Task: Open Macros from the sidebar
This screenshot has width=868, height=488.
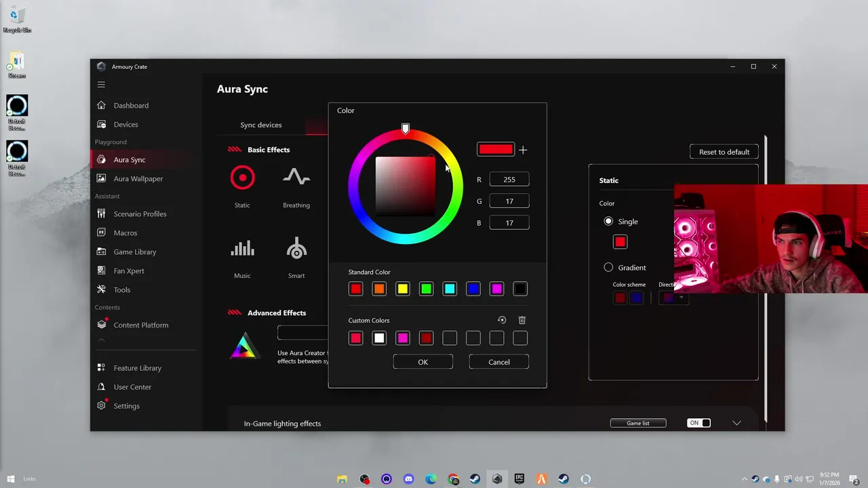Action: [125, 233]
